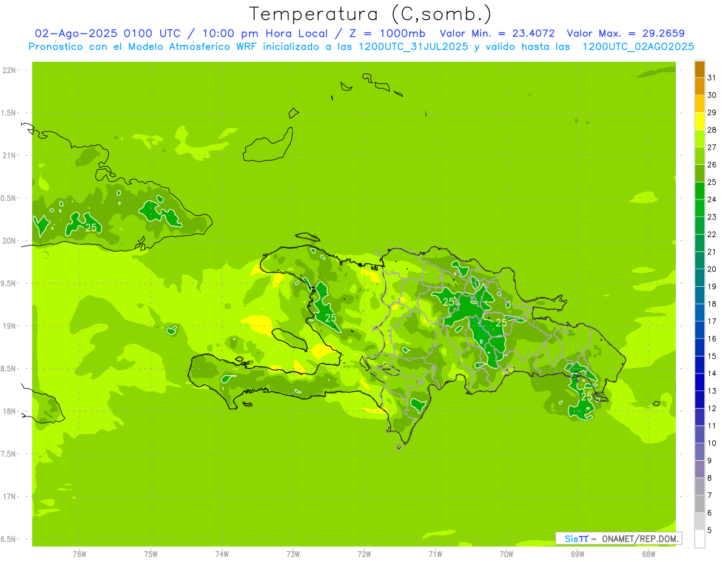The image size is (728, 562).
Task: Click the "19N" latitude label
Action: pyautogui.click(x=9, y=326)
